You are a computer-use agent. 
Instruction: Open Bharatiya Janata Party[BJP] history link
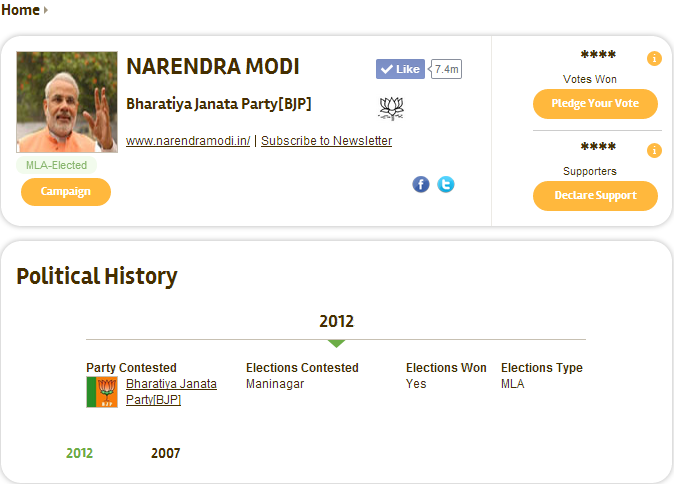pyautogui.click(x=171, y=392)
